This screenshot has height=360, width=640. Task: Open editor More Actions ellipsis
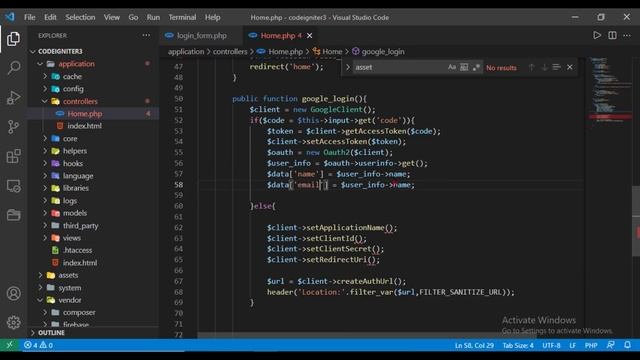[x=627, y=36]
